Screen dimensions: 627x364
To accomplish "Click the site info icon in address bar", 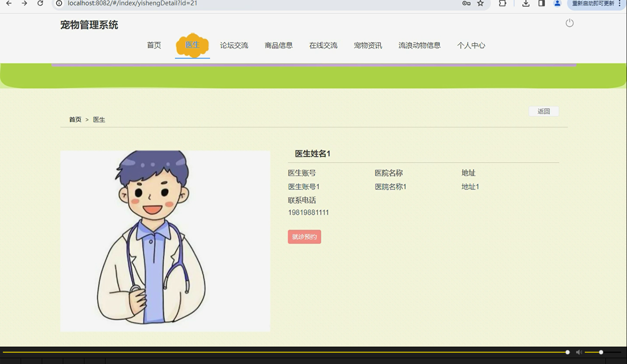I will [59, 3].
